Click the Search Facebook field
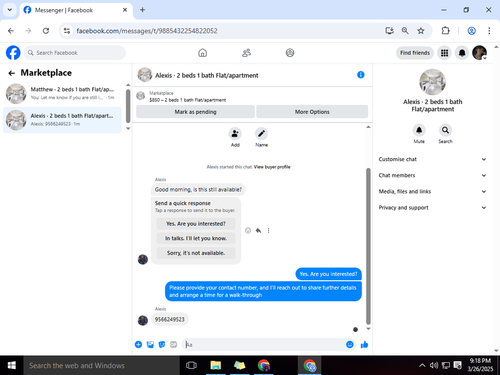The height and width of the screenshot is (375, 500). [75, 53]
